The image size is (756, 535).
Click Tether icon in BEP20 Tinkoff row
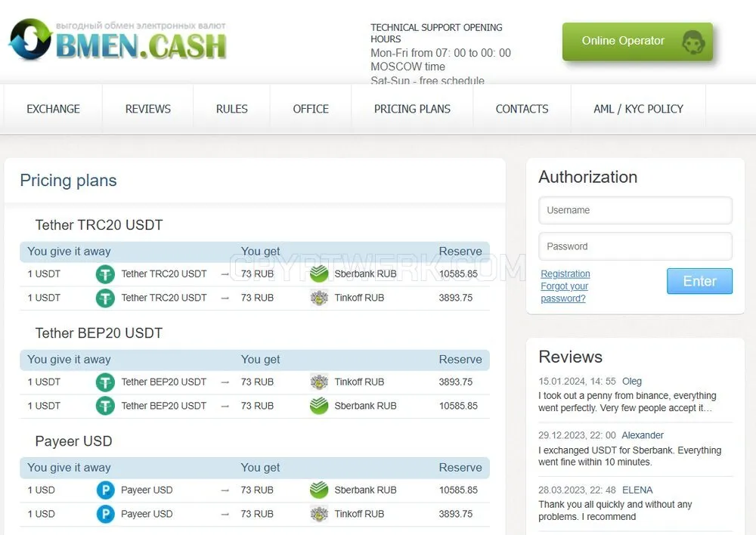[x=105, y=382]
